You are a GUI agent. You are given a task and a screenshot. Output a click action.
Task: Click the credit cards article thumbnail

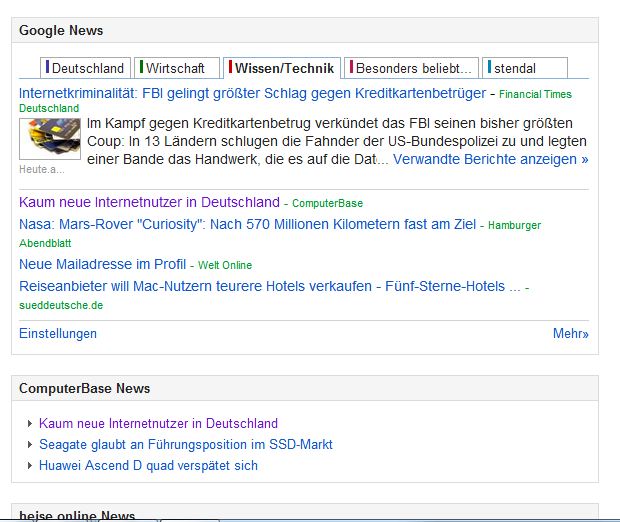50,139
